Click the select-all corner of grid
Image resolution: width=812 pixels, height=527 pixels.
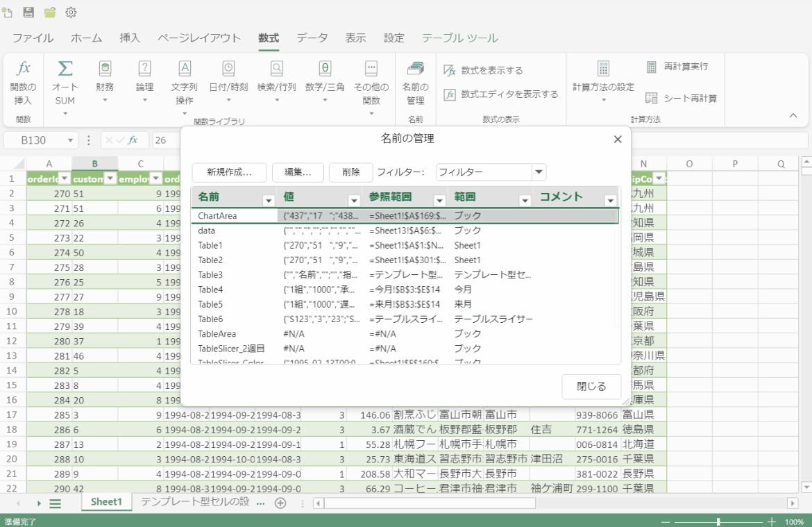(x=13, y=164)
